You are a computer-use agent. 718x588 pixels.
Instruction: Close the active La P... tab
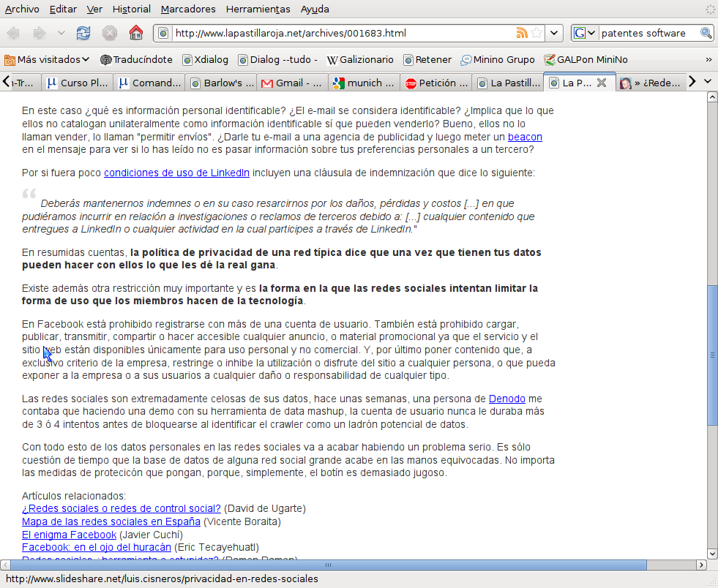(602, 83)
